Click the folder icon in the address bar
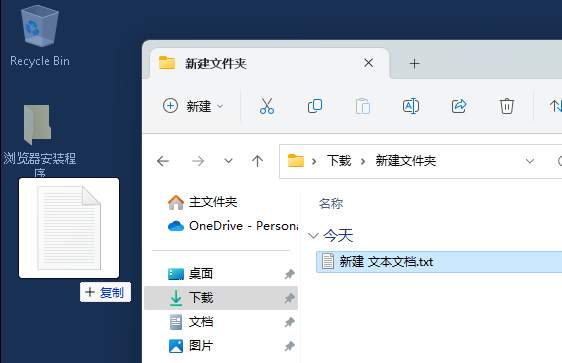This screenshot has width=562, height=363. [296, 161]
